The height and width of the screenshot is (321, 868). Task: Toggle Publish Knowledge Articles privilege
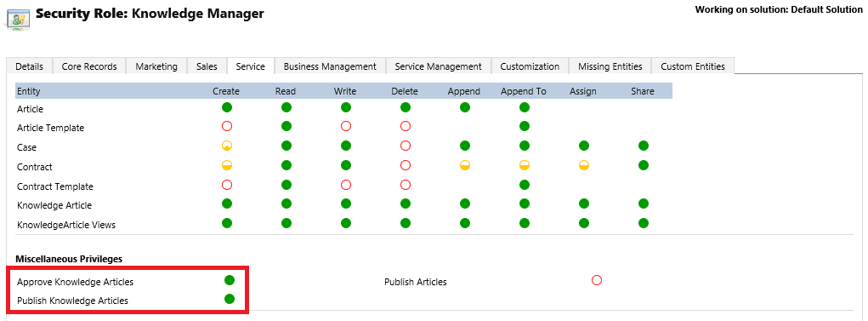[230, 300]
